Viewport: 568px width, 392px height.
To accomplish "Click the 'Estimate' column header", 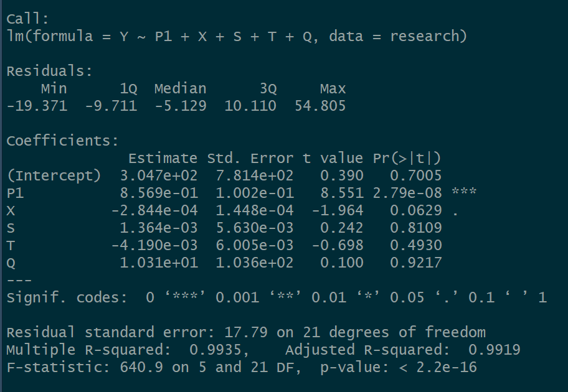I will click(x=163, y=159).
